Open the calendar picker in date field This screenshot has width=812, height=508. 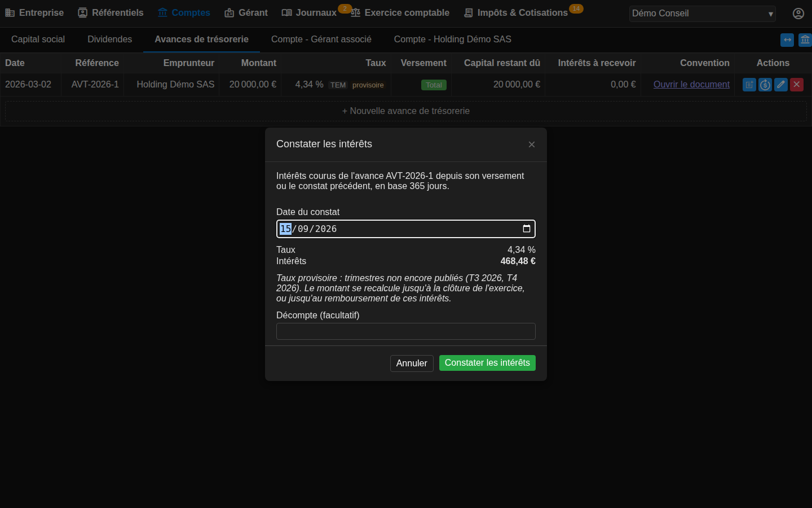point(526,229)
